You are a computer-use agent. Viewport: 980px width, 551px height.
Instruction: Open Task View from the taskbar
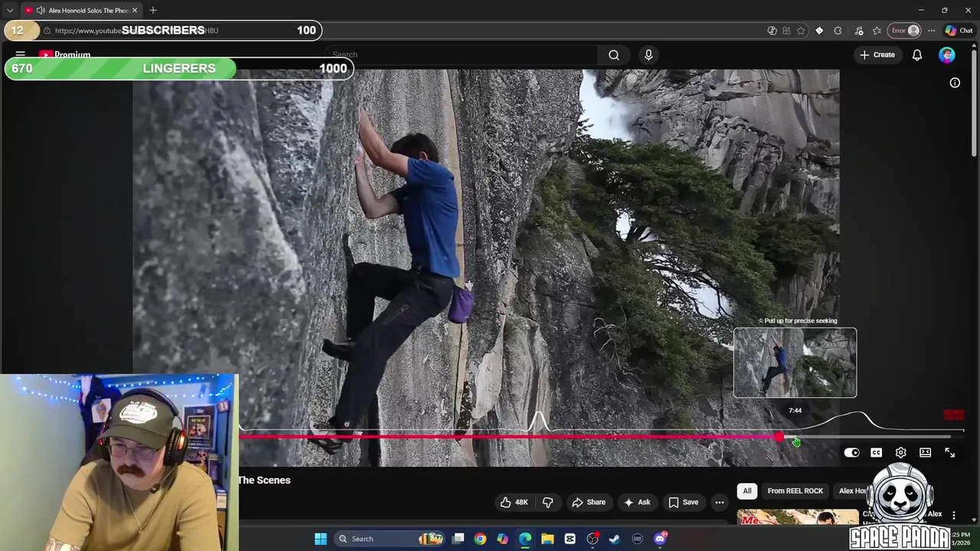pyautogui.click(x=458, y=539)
